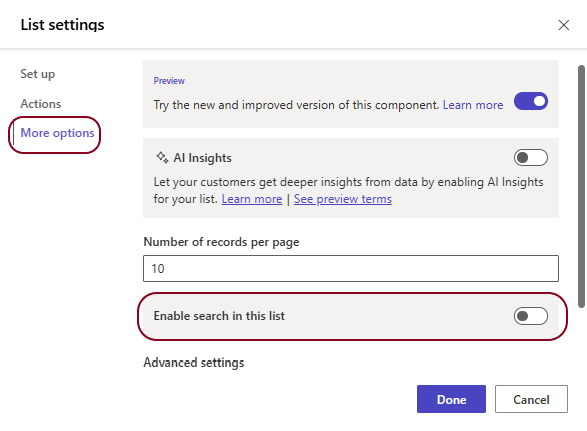
Task: Click the Advanced settings heading
Action: coord(194,362)
